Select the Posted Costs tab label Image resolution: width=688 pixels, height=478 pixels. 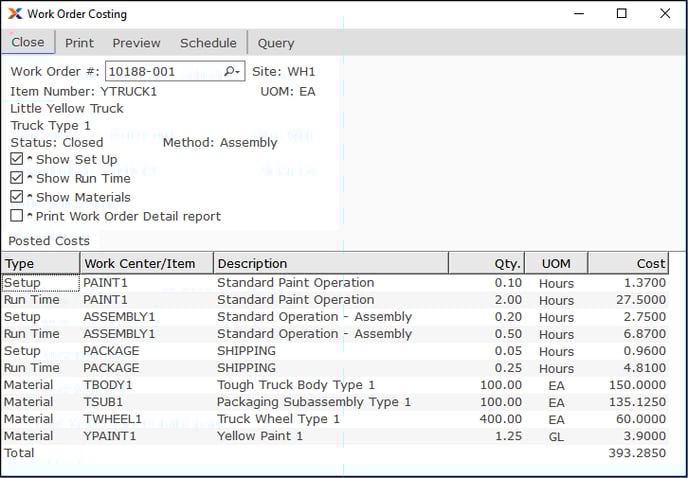coord(50,241)
